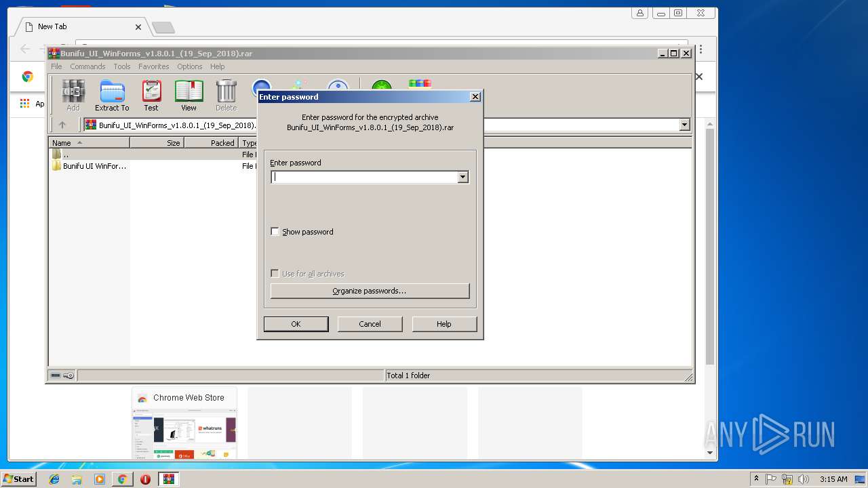Run the Test archive tool
This screenshot has width=868, height=488.
(151, 95)
